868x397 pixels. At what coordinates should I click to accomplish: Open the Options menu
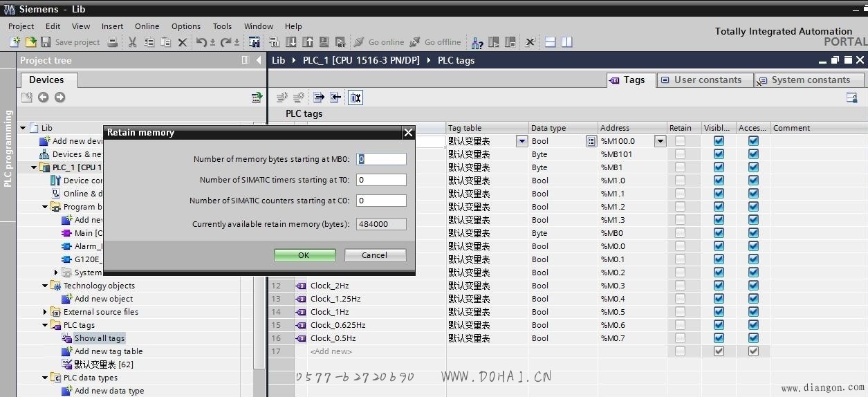pos(186,26)
